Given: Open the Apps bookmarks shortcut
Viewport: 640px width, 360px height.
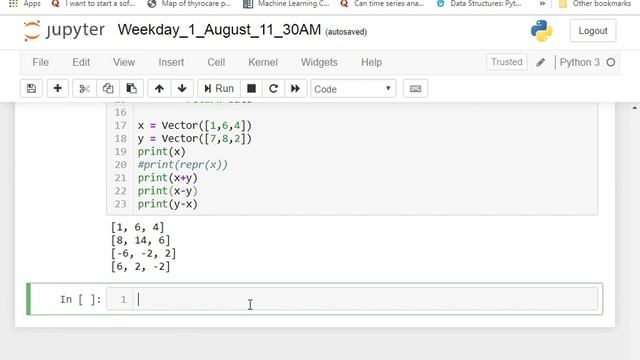Looking at the screenshot, I should click(25, 4).
